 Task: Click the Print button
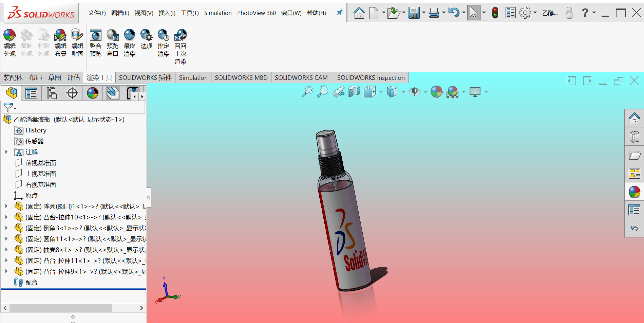click(434, 13)
